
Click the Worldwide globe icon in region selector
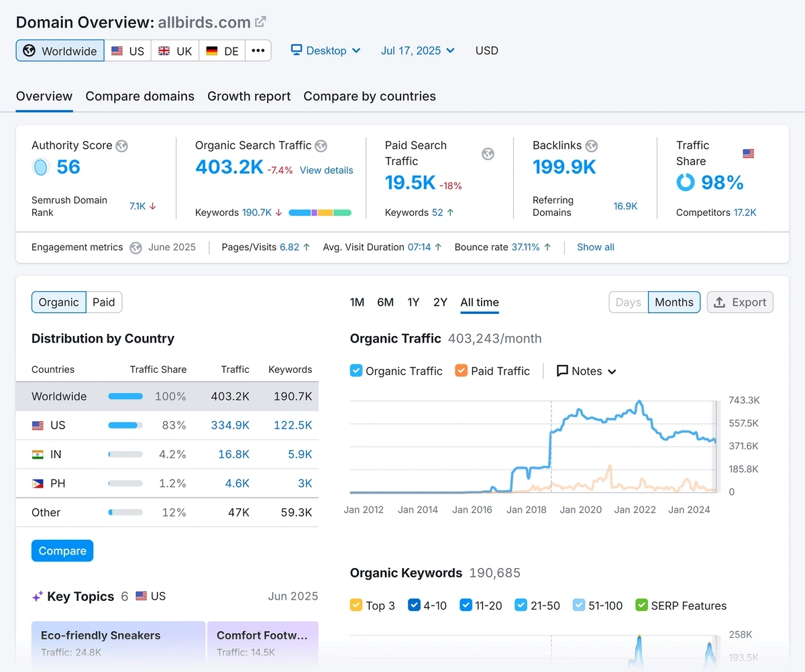pyautogui.click(x=29, y=51)
